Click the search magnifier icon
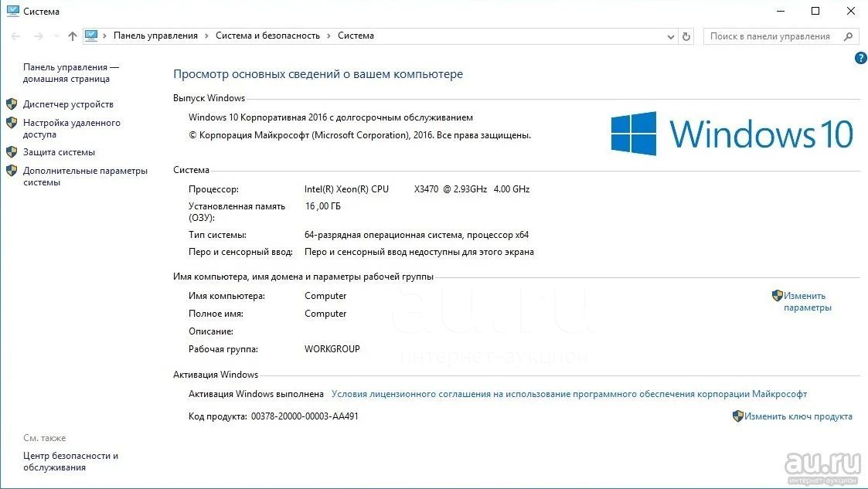 pyautogui.click(x=848, y=36)
